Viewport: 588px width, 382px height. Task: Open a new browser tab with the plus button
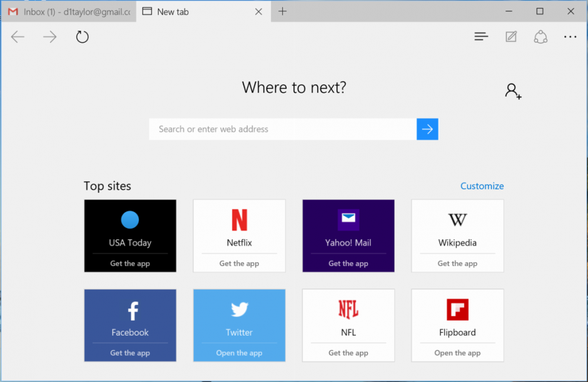tap(282, 11)
